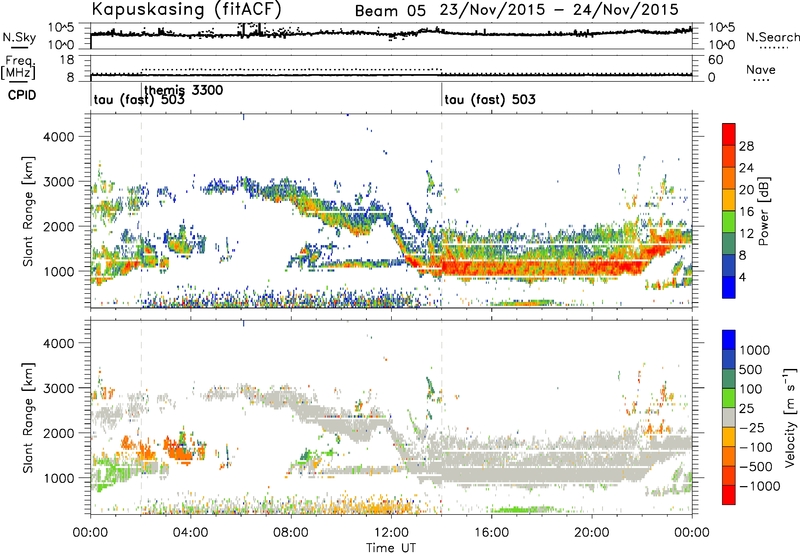Click the '1000' tick on velocity colorbar
Viewport: 800px width, 554px height.
coord(754,350)
